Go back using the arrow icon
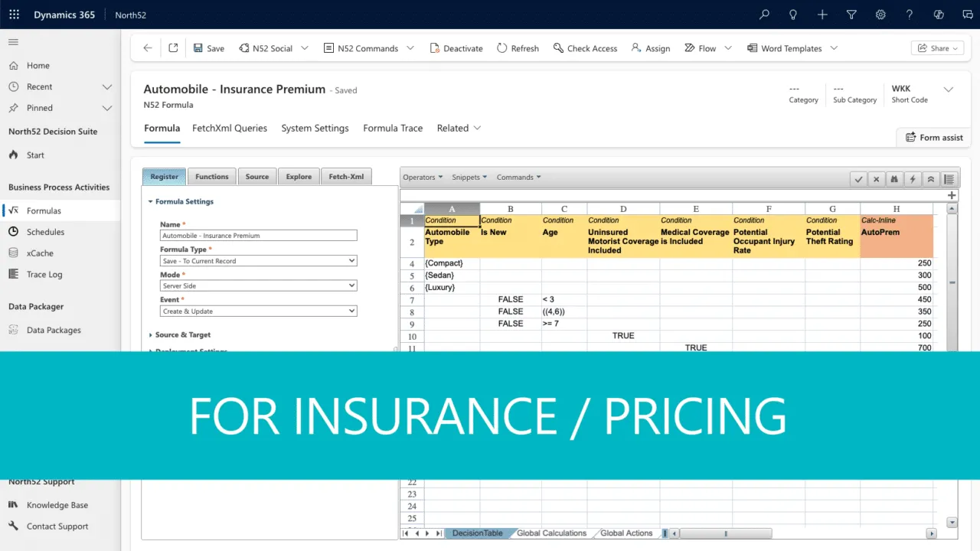 click(x=148, y=47)
